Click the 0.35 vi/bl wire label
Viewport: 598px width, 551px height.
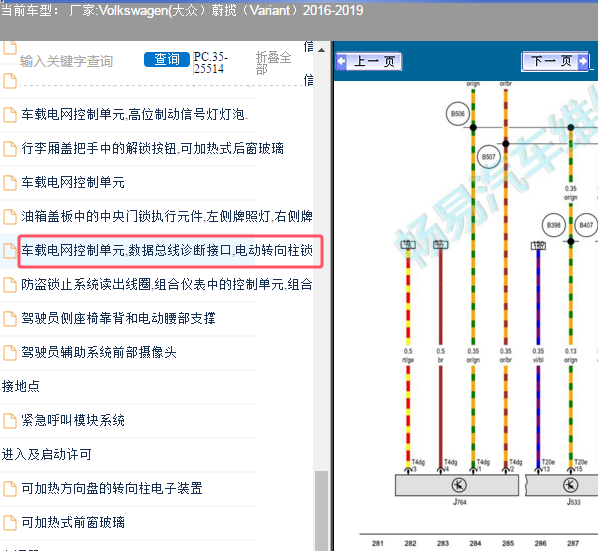(538, 355)
